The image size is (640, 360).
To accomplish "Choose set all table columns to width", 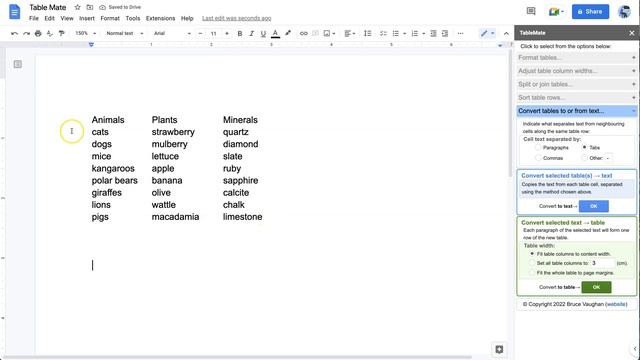I will (532, 263).
